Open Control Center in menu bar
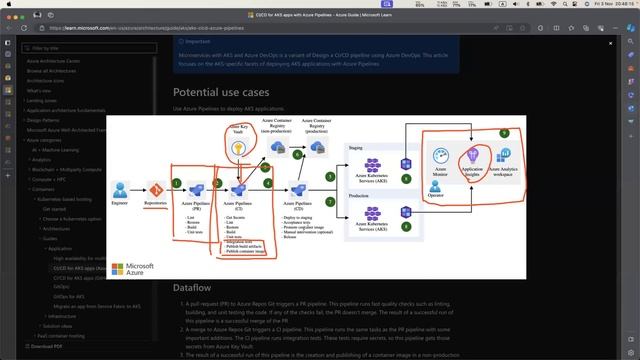The width and height of the screenshot is (640, 360). pos(575,4)
